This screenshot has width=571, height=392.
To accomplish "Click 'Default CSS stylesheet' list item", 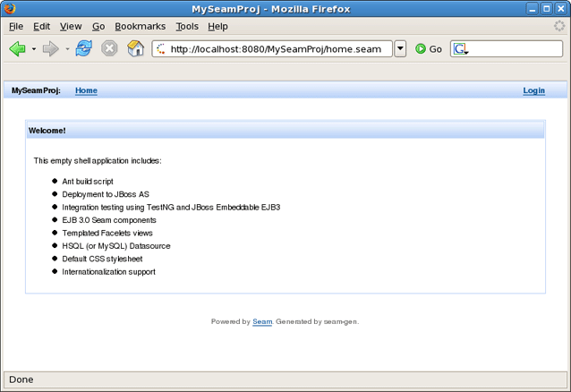I will 102,259.
